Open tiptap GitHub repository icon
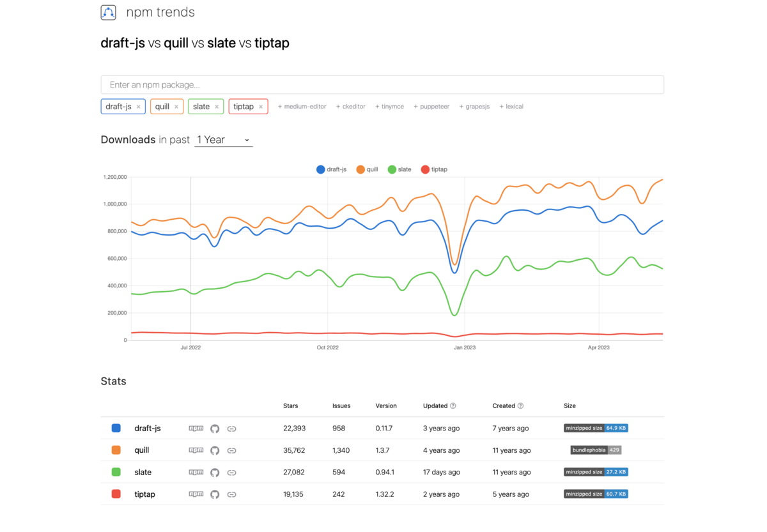The height and width of the screenshot is (532, 767). click(x=215, y=494)
